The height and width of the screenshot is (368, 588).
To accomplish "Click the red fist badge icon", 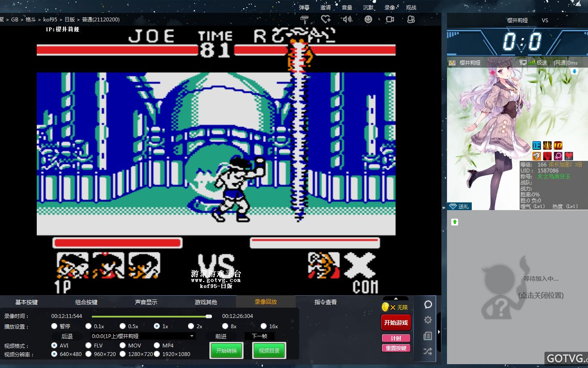I will [x=547, y=156].
